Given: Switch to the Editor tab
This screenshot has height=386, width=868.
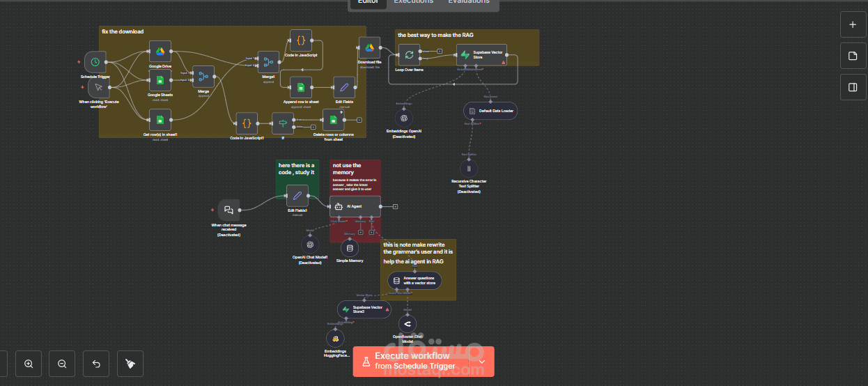Looking at the screenshot, I should point(368,3).
